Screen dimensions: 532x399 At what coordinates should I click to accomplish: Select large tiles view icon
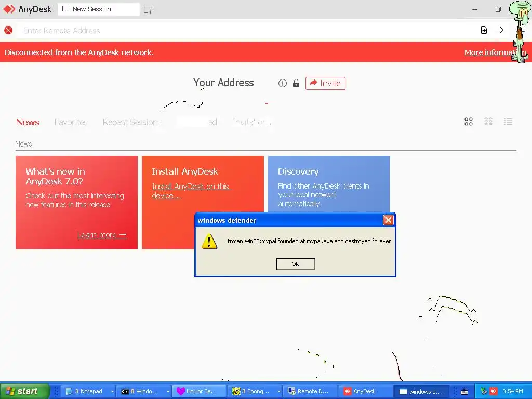coord(469,122)
